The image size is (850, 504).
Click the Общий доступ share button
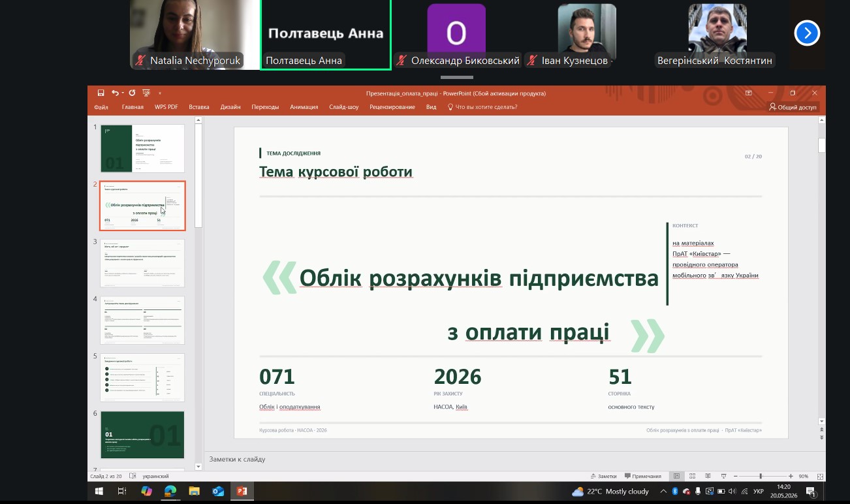click(793, 107)
